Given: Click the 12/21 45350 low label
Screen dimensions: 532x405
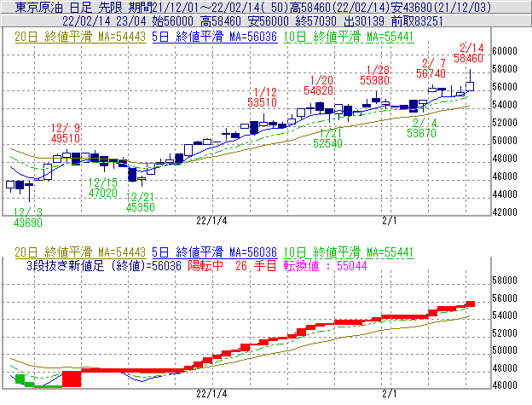Looking at the screenshot, I should tap(141, 202).
